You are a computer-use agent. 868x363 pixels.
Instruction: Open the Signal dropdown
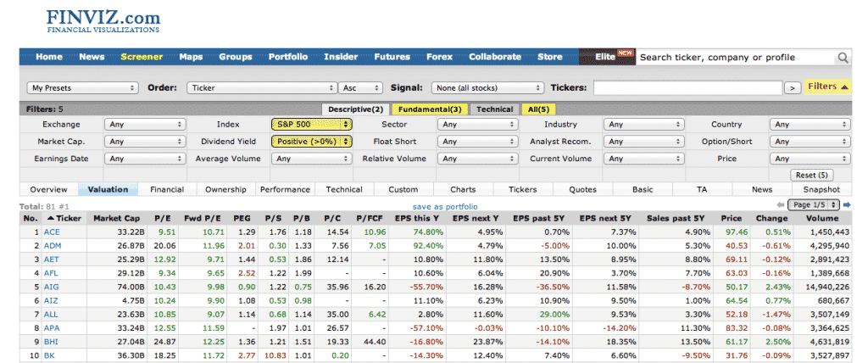coord(487,87)
